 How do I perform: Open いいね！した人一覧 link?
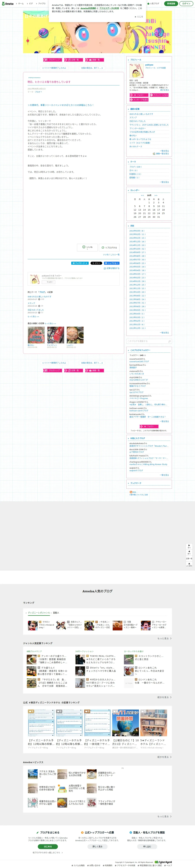[111, 255]
